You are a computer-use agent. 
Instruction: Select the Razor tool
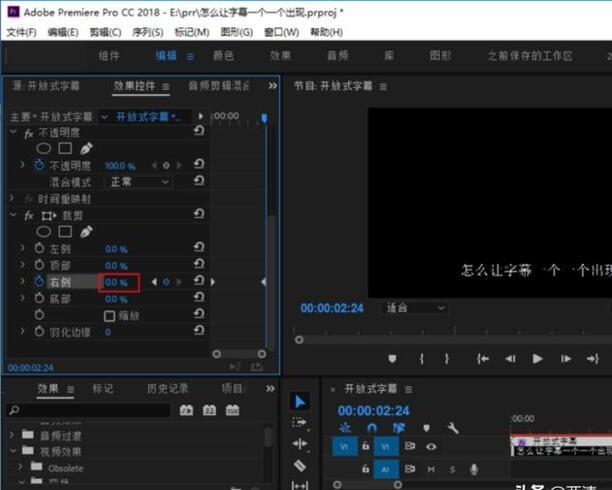click(x=299, y=465)
